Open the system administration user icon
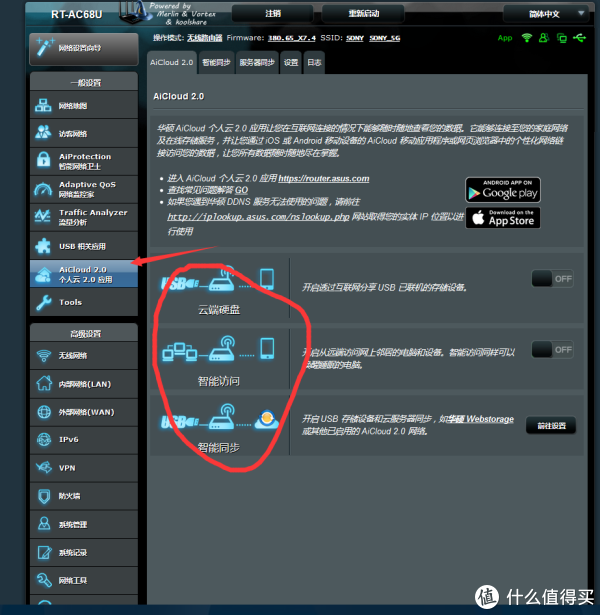 pos(44,524)
